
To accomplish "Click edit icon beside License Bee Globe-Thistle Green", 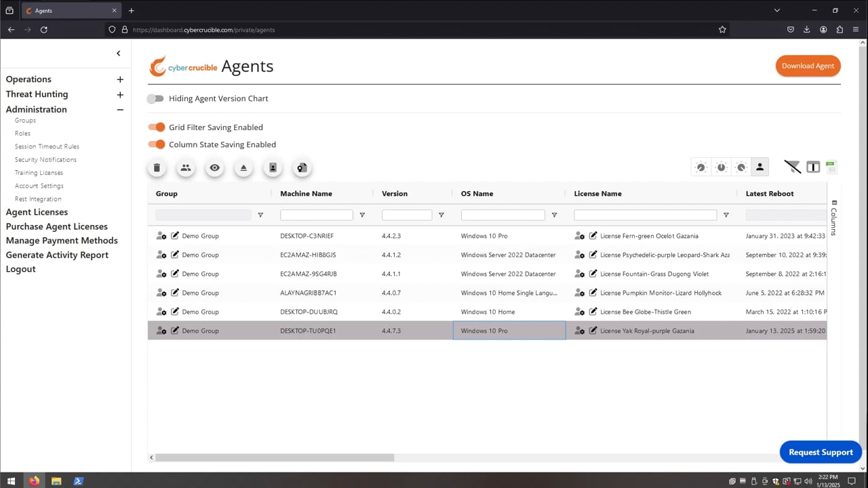I will [593, 312].
